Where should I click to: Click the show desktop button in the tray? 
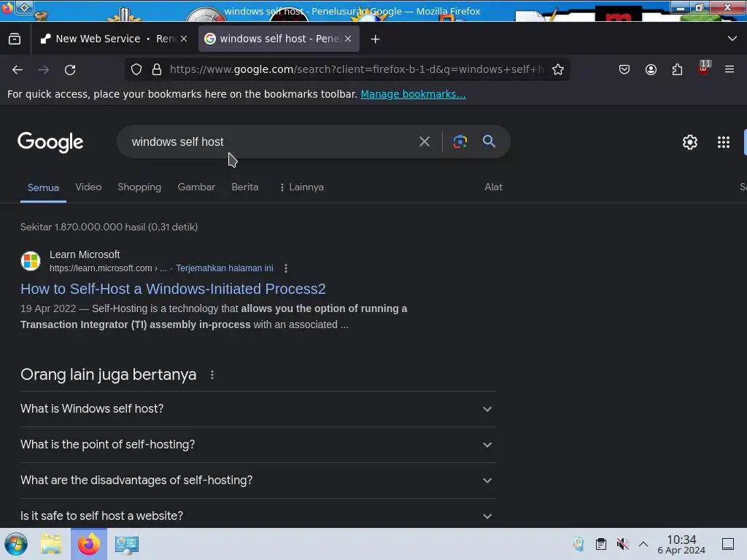pyautogui.click(x=728, y=544)
